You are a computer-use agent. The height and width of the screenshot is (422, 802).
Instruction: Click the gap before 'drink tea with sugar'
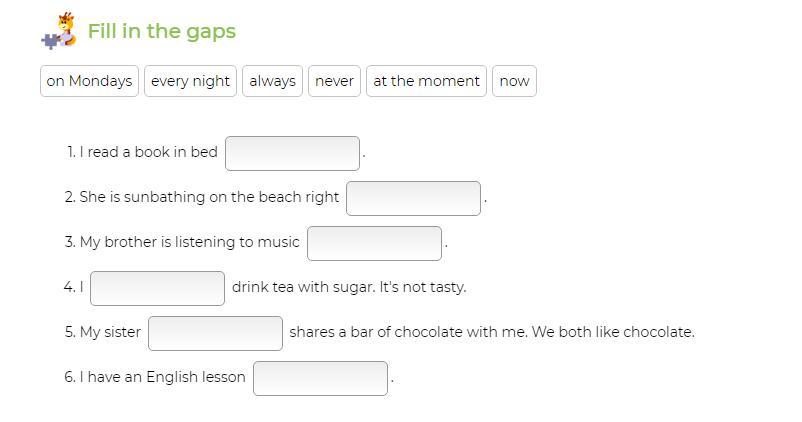click(x=157, y=288)
